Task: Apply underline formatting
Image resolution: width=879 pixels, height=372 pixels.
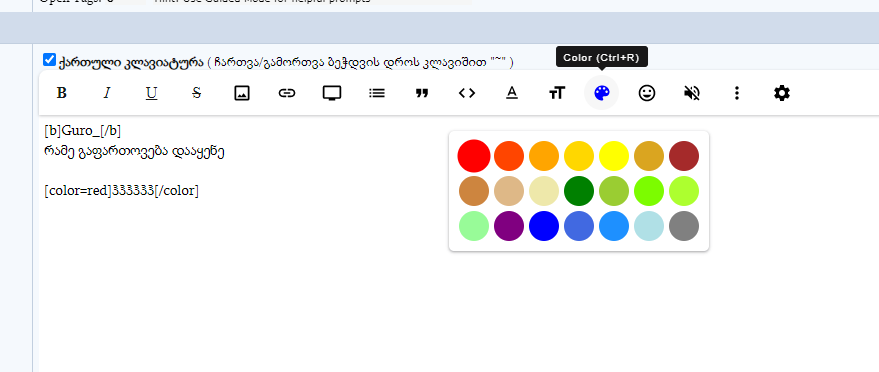Action: 151,93
